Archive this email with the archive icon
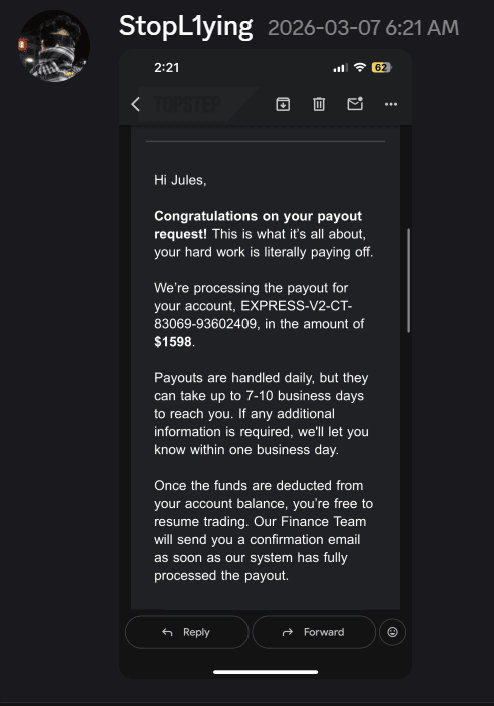494x706 pixels. click(x=283, y=104)
